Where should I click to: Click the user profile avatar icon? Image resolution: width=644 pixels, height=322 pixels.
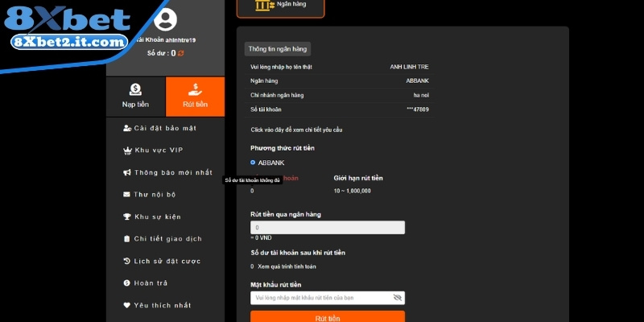pos(165,19)
